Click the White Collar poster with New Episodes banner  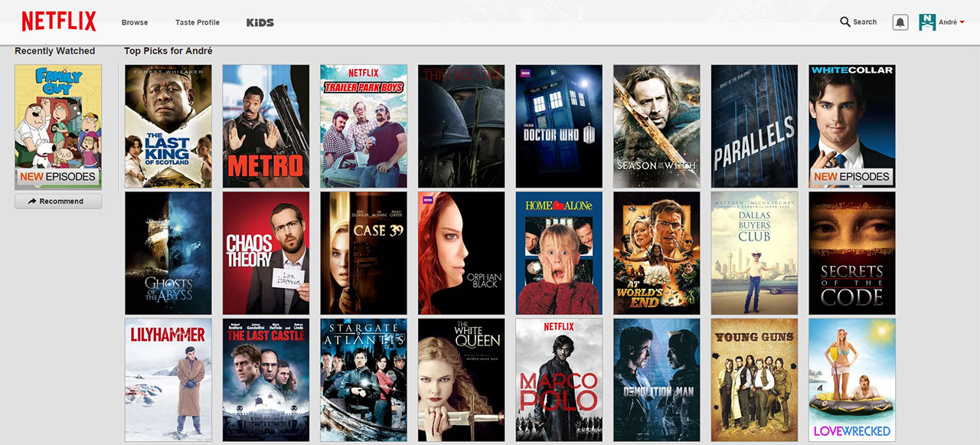click(851, 126)
